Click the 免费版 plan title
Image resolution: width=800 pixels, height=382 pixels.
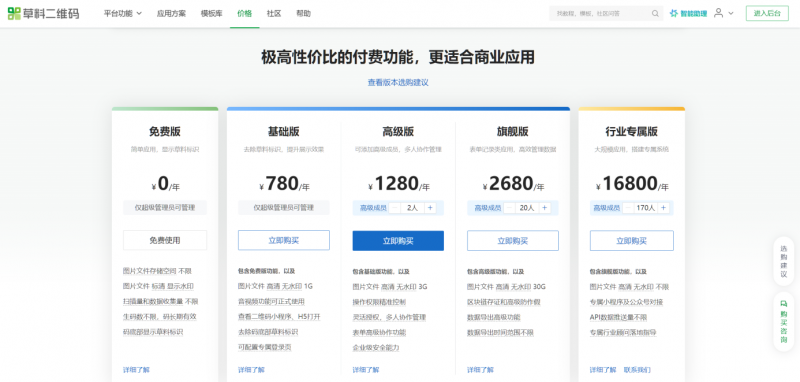click(165, 132)
